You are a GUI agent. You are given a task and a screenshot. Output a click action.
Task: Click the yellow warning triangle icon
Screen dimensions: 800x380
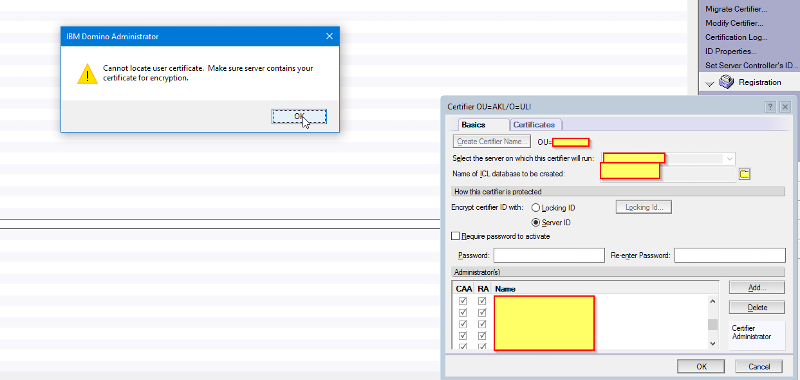[x=87, y=74]
